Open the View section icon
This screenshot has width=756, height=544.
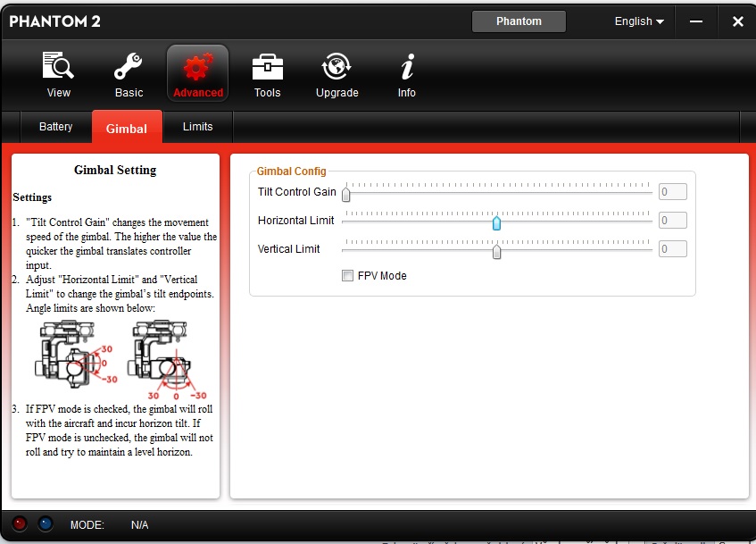point(59,68)
